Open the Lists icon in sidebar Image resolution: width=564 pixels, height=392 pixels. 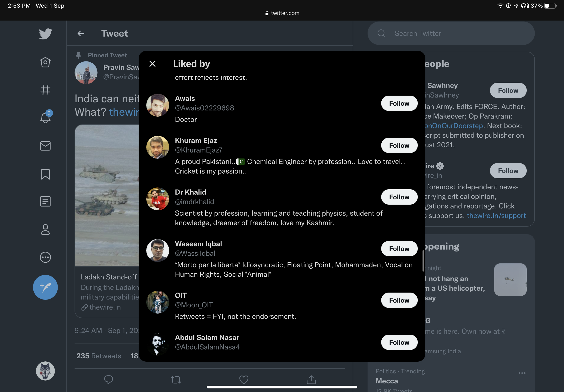point(45,201)
